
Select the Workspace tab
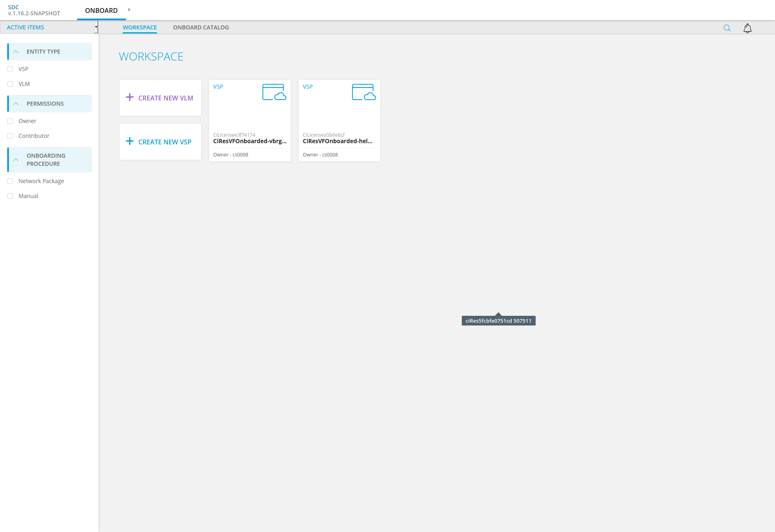140,27
